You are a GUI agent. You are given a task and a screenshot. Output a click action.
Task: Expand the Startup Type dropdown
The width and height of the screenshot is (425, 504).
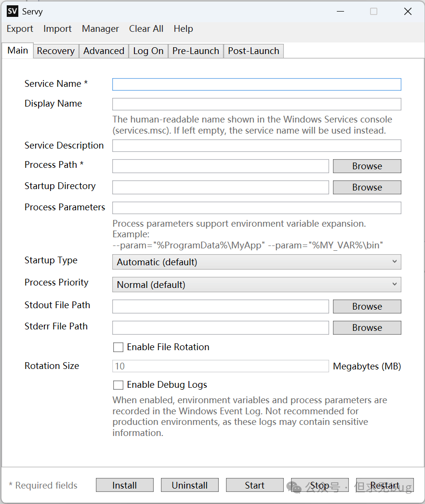(256, 262)
